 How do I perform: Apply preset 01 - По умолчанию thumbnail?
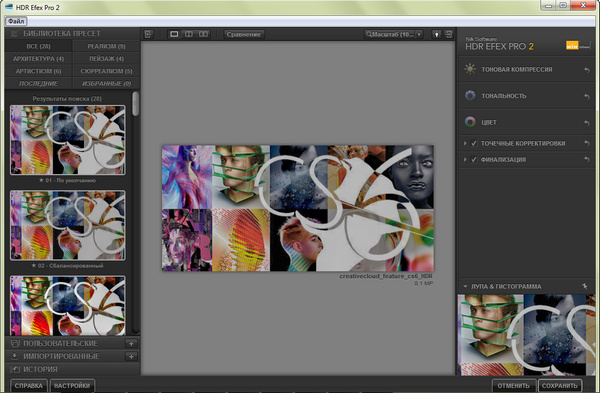[x=68, y=140]
